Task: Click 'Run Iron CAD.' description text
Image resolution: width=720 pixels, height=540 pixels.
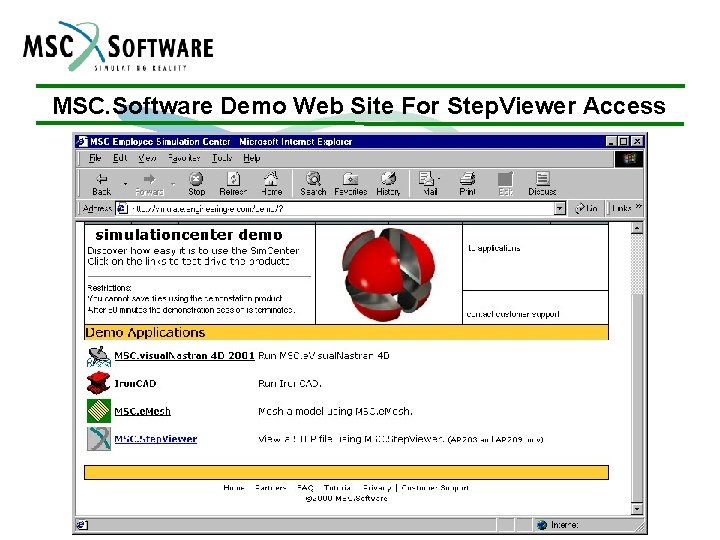Action: coord(289,383)
